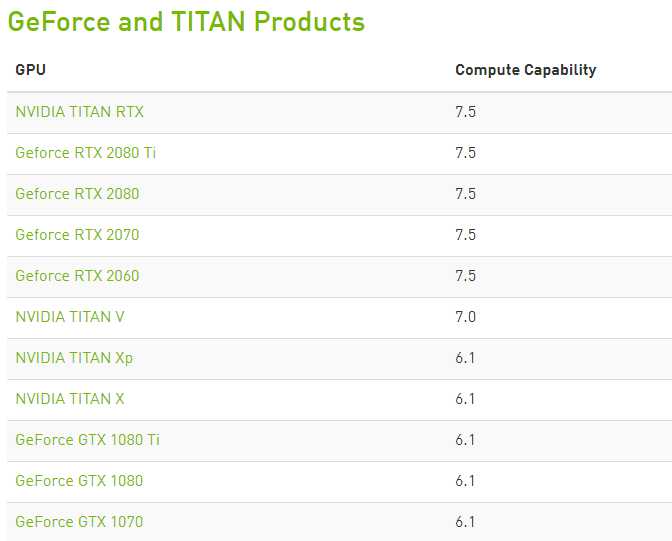Screen dimensions: 672x541
Task: Open the Geforce RTX 2070 link
Action: tap(77, 235)
